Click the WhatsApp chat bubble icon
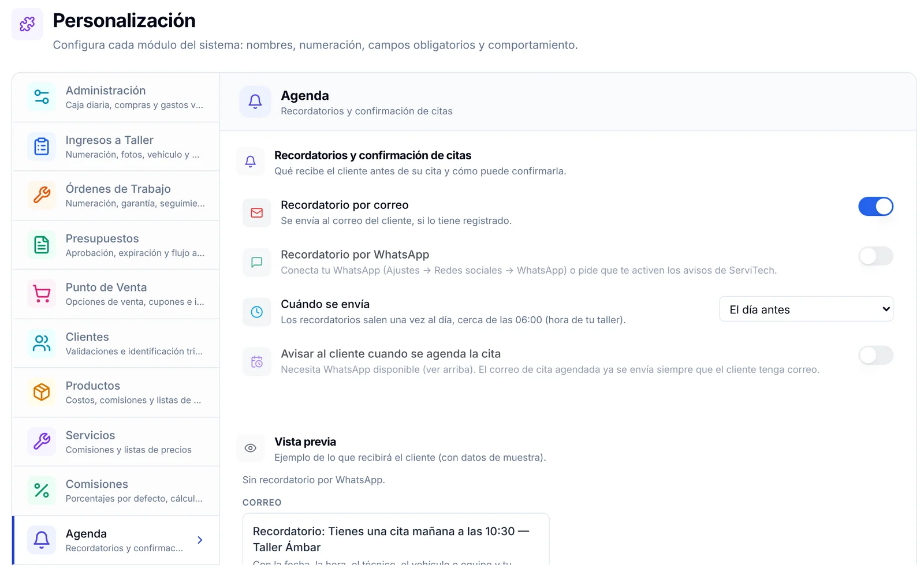 tap(257, 263)
